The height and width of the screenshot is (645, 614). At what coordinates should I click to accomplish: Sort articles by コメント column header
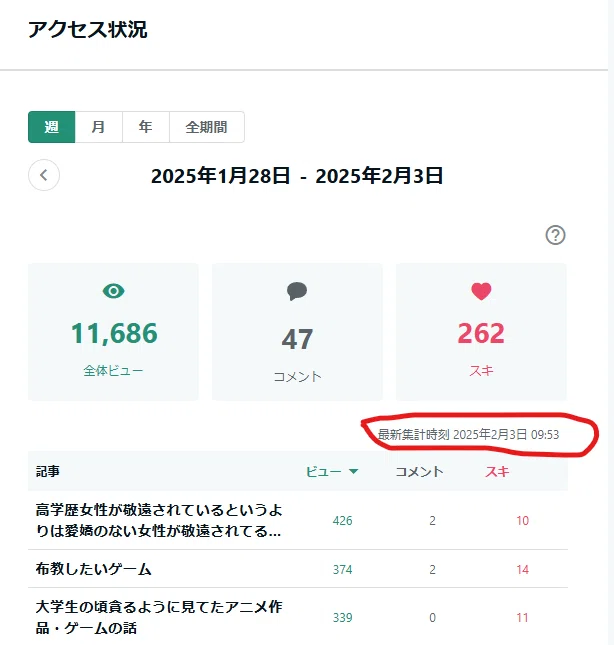(x=419, y=471)
